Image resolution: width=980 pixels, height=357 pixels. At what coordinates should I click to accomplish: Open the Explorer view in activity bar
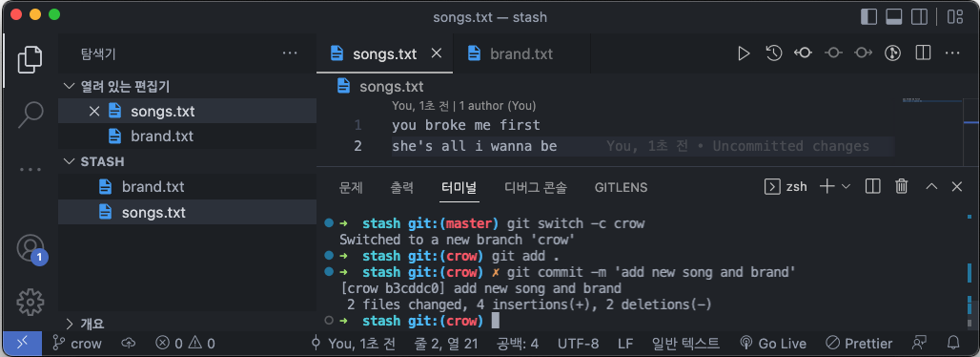pos(30,59)
